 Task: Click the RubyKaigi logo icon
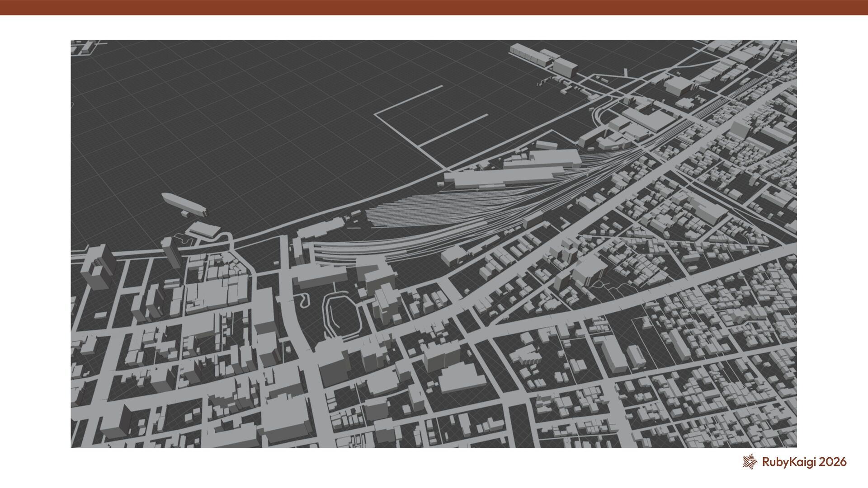(x=750, y=462)
